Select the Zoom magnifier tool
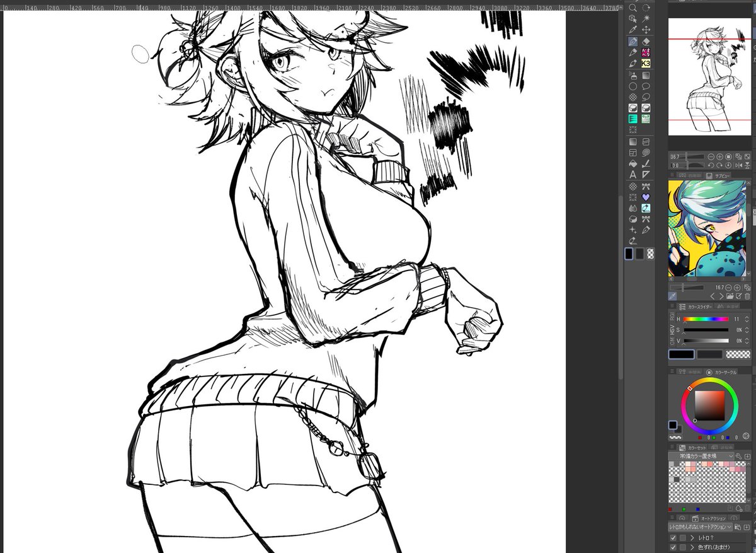Image resolution: width=756 pixels, height=553 pixels. [633, 8]
